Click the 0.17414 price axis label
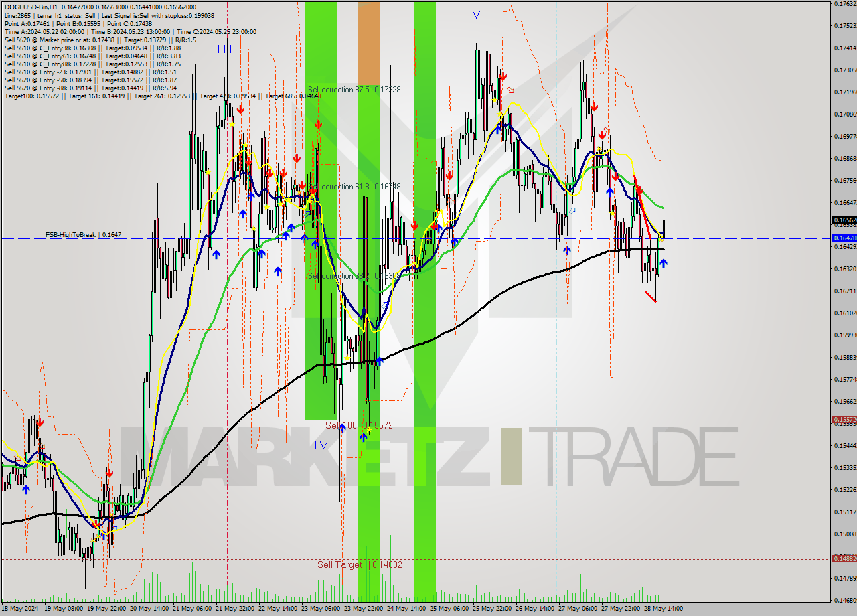This screenshot has height=616, width=857. click(x=845, y=48)
